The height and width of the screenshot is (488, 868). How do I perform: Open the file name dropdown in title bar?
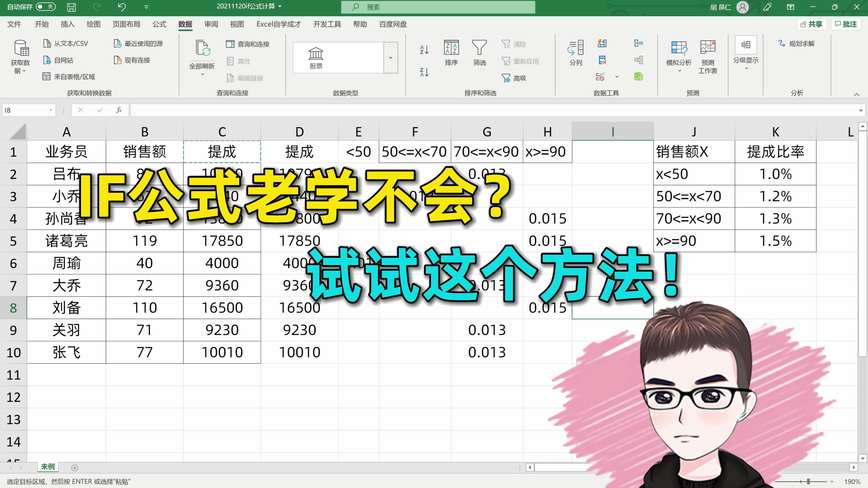pos(280,6)
